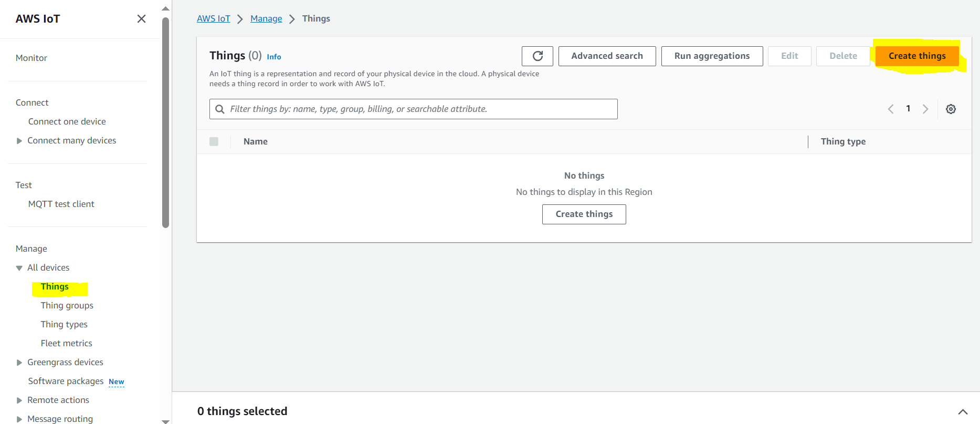
Task: Refresh the Things list
Action: [x=538, y=56]
